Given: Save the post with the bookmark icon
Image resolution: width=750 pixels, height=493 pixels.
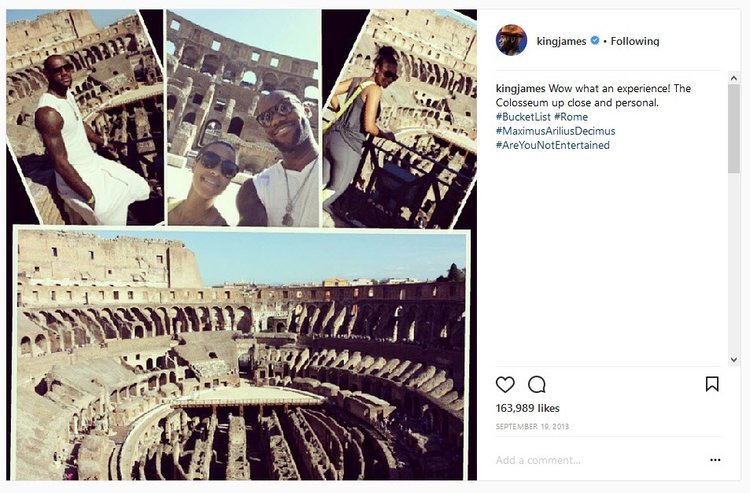Looking at the screenshot, I should 712,384.
